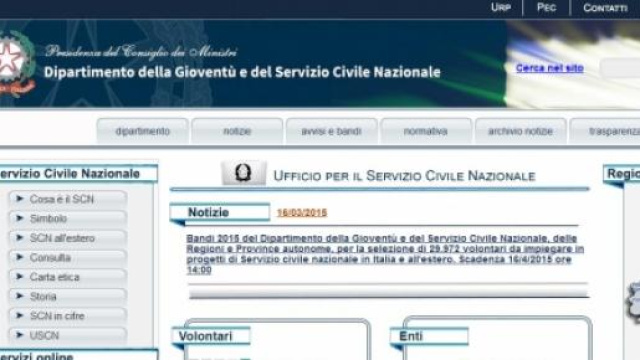Open the notizie navigation tab

pyautogui.click(x=237, y=131)
